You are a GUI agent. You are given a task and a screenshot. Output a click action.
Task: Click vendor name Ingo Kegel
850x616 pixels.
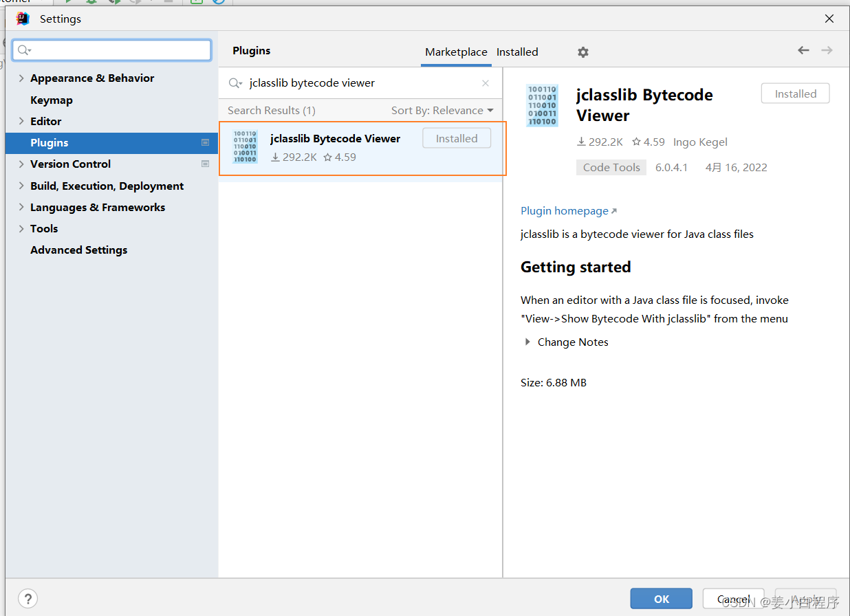point(700,142)
